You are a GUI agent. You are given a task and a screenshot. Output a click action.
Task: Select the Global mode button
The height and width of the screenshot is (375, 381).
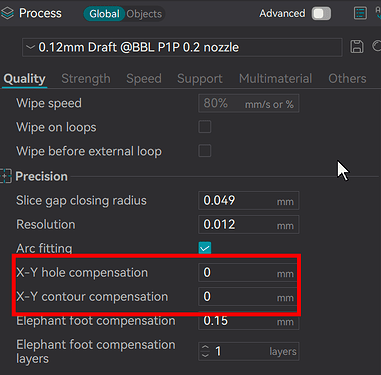pos(104,14)
